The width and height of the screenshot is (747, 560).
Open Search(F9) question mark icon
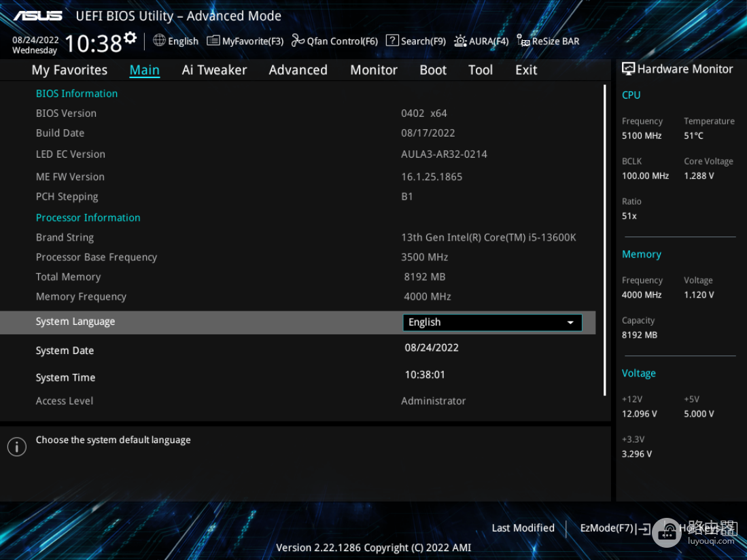392,41
